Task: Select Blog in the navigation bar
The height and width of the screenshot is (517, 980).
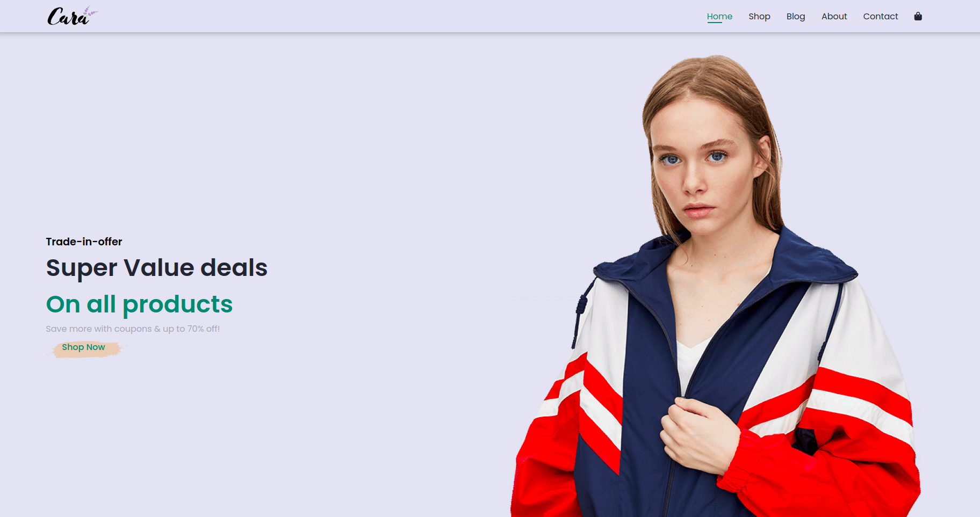Action: point(796,16)
